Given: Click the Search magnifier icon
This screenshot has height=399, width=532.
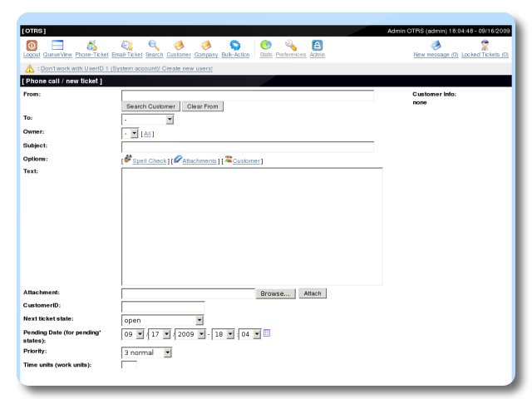Looking at the screenshot, I should pos(154,46).
